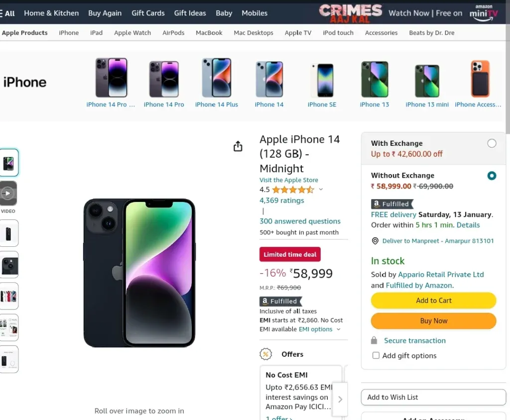
Task: Open iPhone 13 mini product icon
Action: tap(427, 81)
